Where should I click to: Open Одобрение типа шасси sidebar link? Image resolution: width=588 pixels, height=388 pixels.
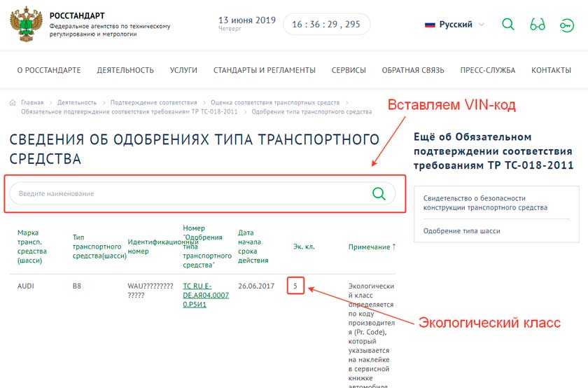[461, 230]
